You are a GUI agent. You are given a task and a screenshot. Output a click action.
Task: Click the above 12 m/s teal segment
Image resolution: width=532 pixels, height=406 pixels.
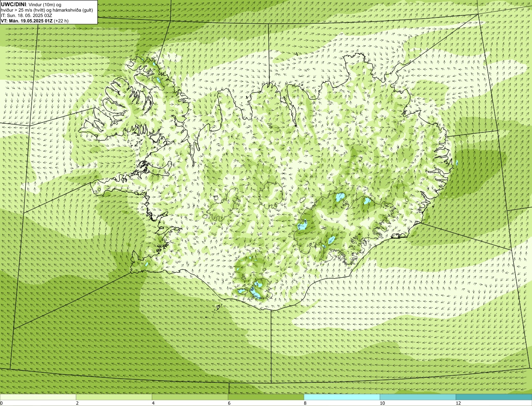coord(494,397)
